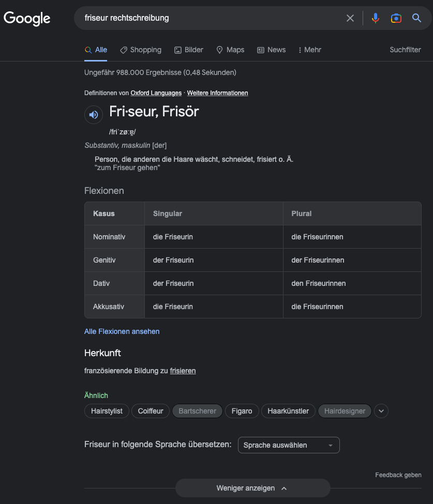Select the Coiffeur synonym chip
Viewport: 433px width, 504px height.
click(x=151, y=411)
